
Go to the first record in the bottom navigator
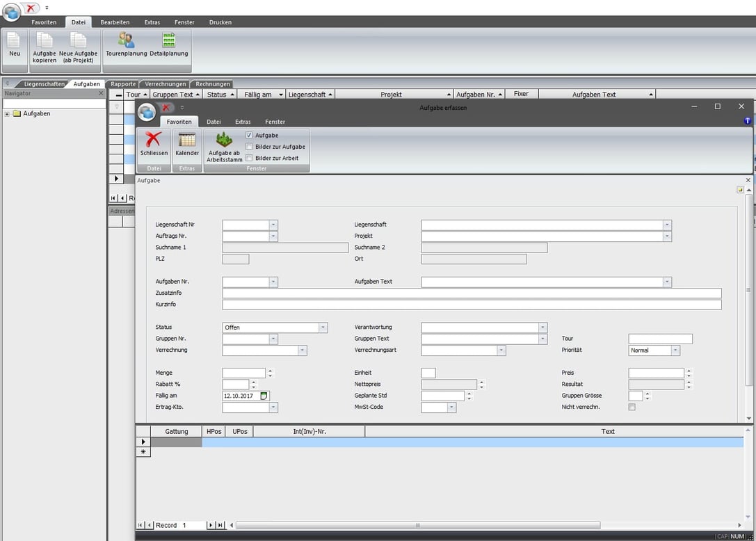140,525
